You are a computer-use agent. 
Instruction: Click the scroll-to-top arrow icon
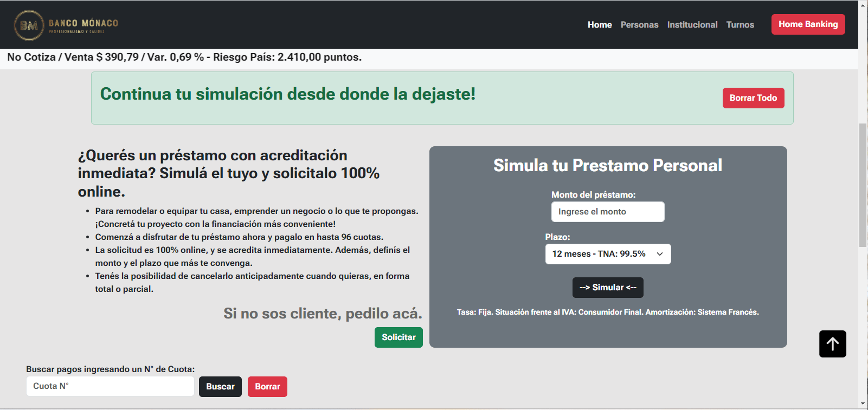coord(832,344)
